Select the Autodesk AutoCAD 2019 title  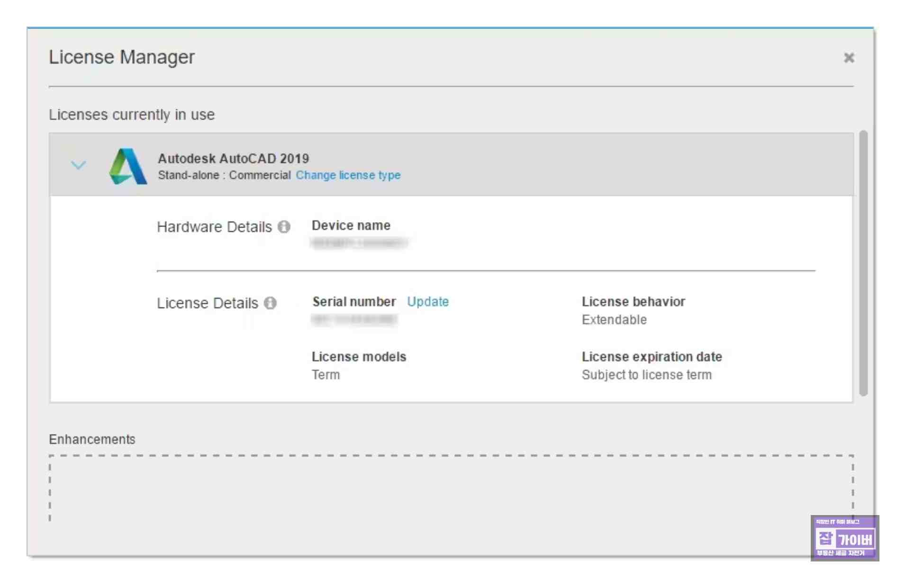click(233, 158)
